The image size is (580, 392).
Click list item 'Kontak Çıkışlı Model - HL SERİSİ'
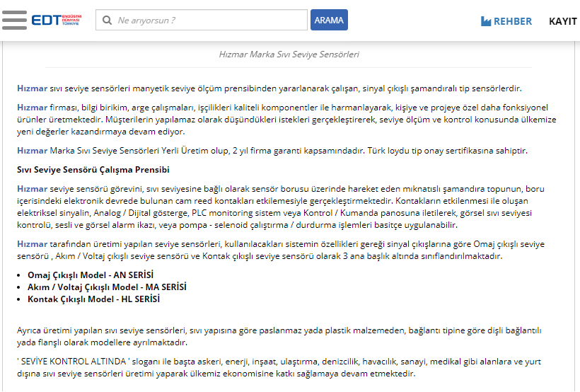point(93,299)
